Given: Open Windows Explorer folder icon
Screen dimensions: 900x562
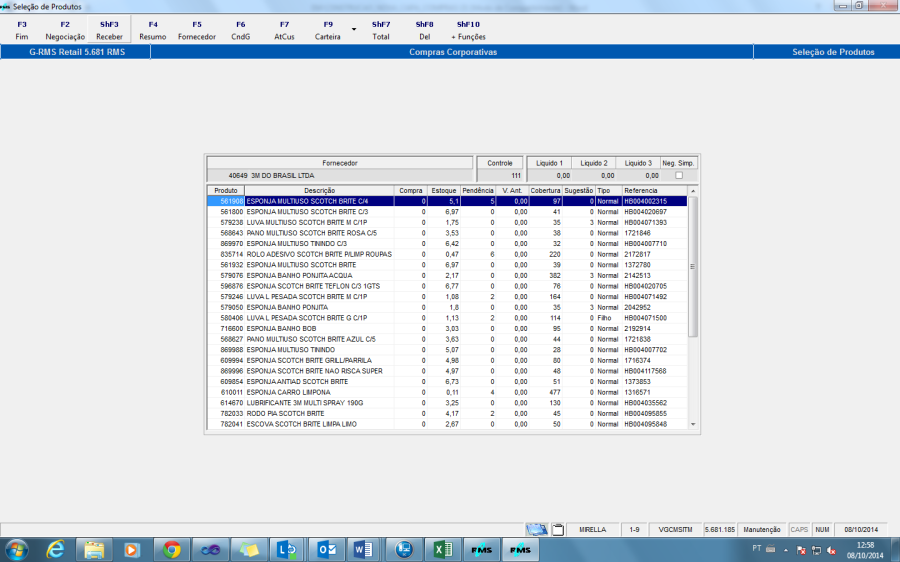Looking at the screenshot, I should (x=94, y=549).
